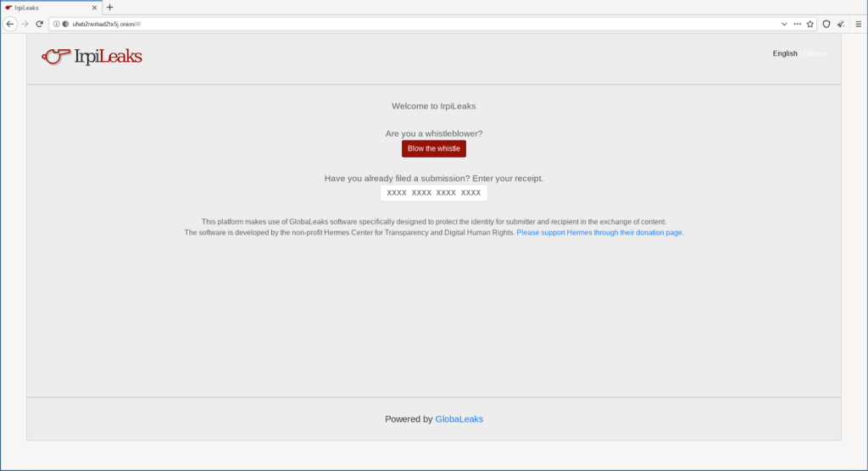This screenshot has width=868, height=471.
Task: Open the browser hamburger menu
Action: tap(858, 24)
